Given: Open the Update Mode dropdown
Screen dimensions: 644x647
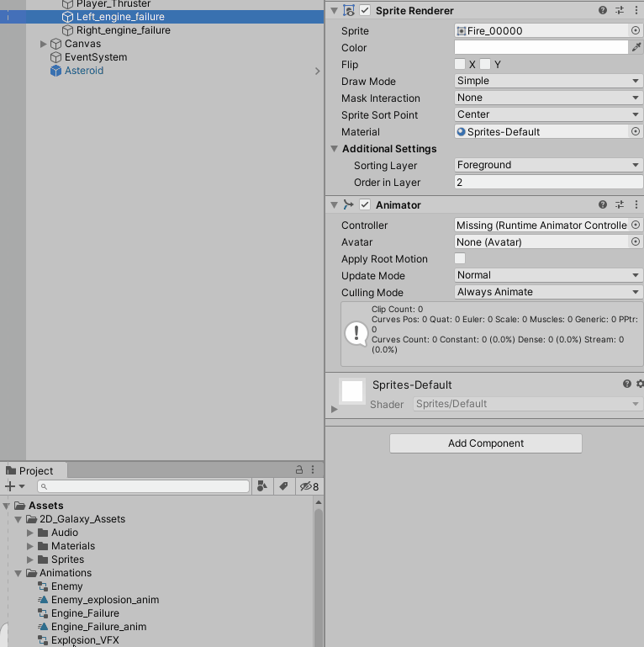Looking at the screenshot, I should (x=548, y=275).
